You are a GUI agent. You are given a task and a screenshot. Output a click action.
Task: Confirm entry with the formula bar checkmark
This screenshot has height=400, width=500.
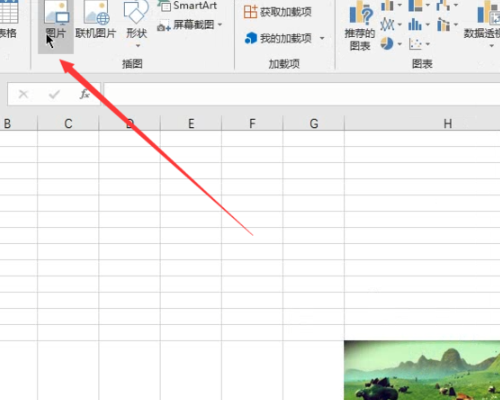pos(54,94)
